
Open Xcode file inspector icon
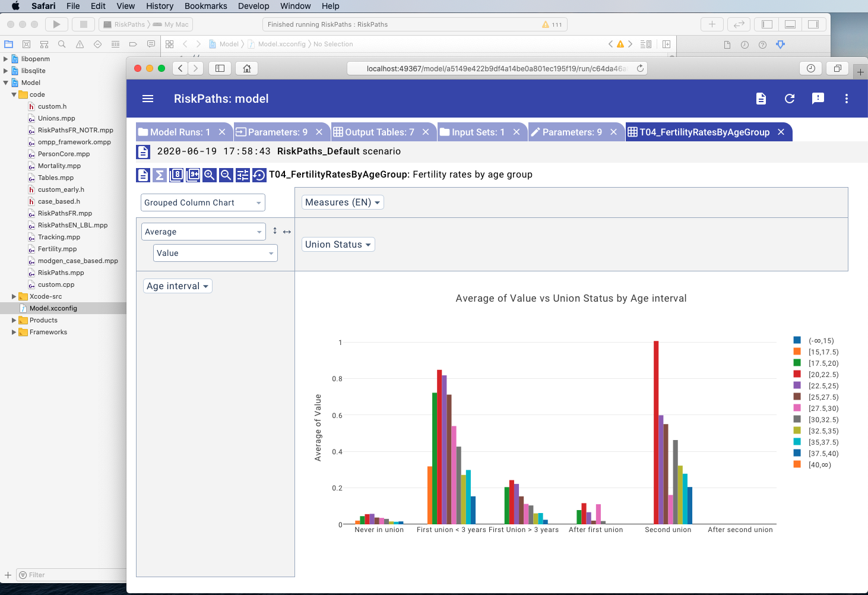pyautogui.click(x=727, y=45)
